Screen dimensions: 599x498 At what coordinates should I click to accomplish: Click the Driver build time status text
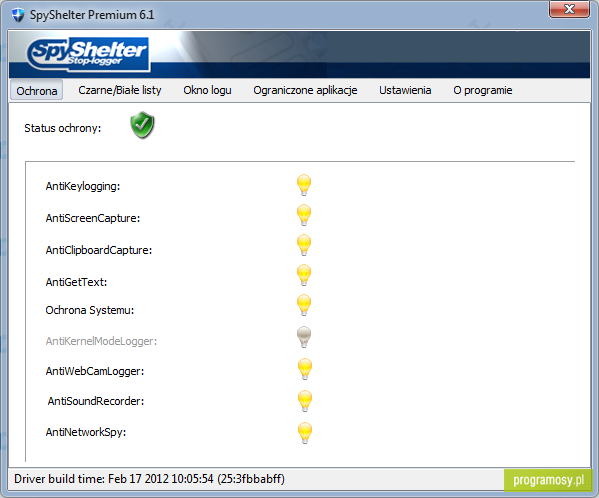coord(149,479)
